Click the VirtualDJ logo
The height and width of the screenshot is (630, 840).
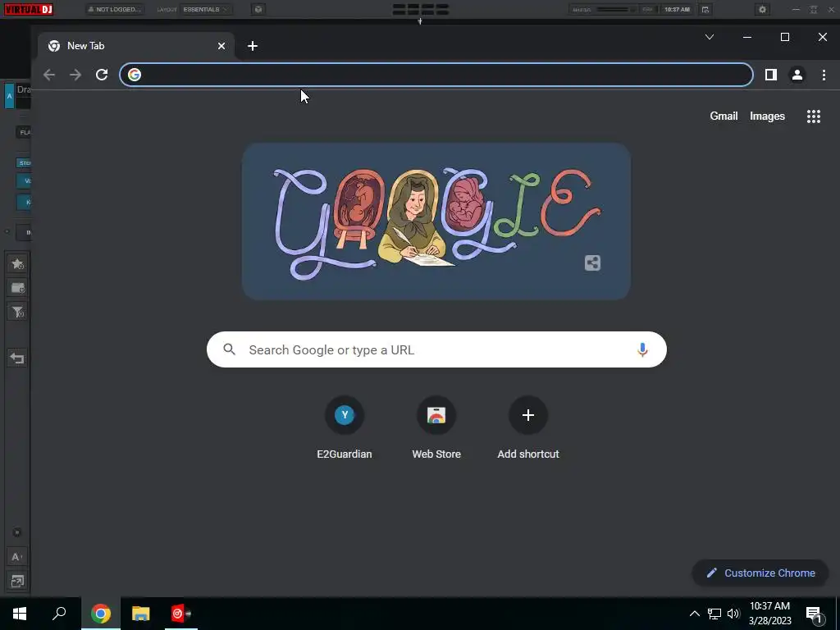coord(29,9)
